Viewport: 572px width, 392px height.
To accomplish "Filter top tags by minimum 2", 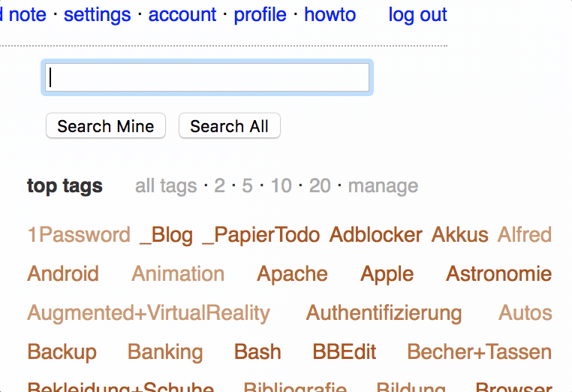I will pos(219,185).
